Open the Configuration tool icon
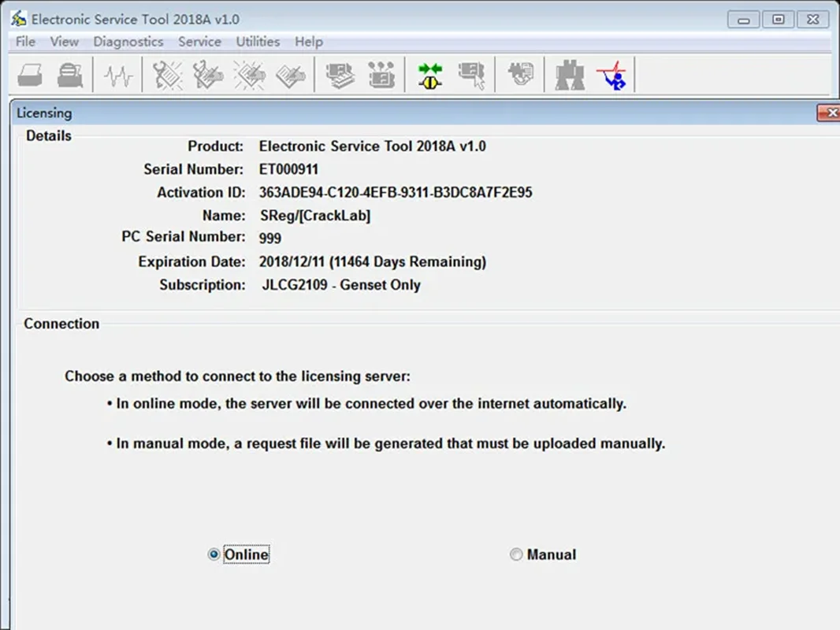Viewport: 840px width, 630px height. tap(381, 75)
